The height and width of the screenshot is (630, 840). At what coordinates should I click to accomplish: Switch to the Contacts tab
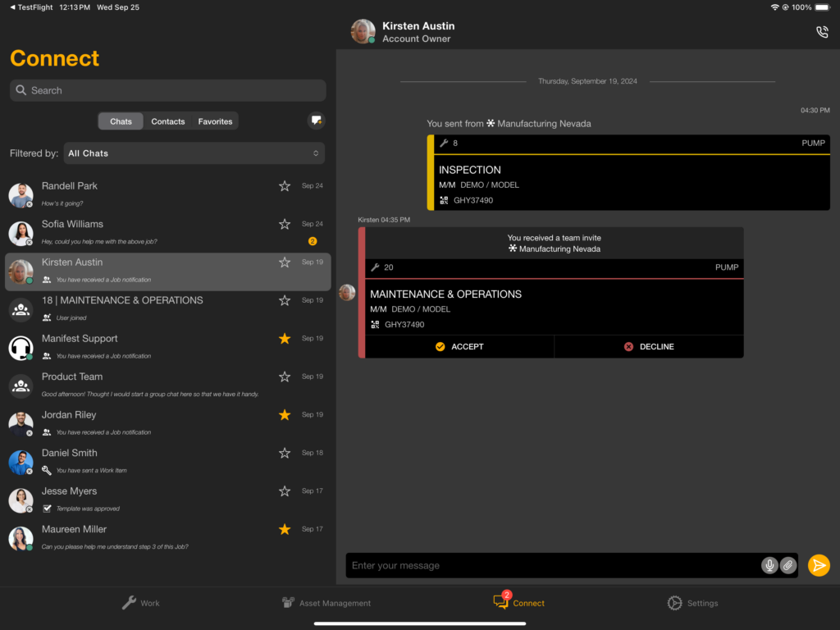(167, 121)
